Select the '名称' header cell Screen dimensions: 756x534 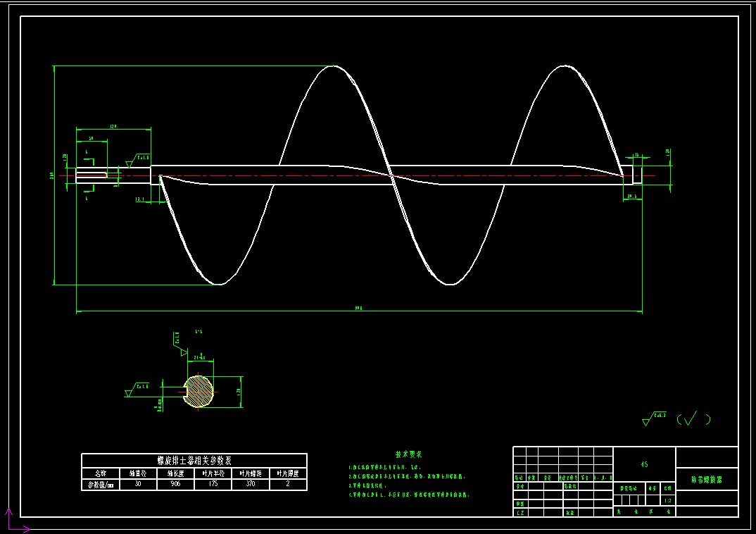click(x=100, y=473)
